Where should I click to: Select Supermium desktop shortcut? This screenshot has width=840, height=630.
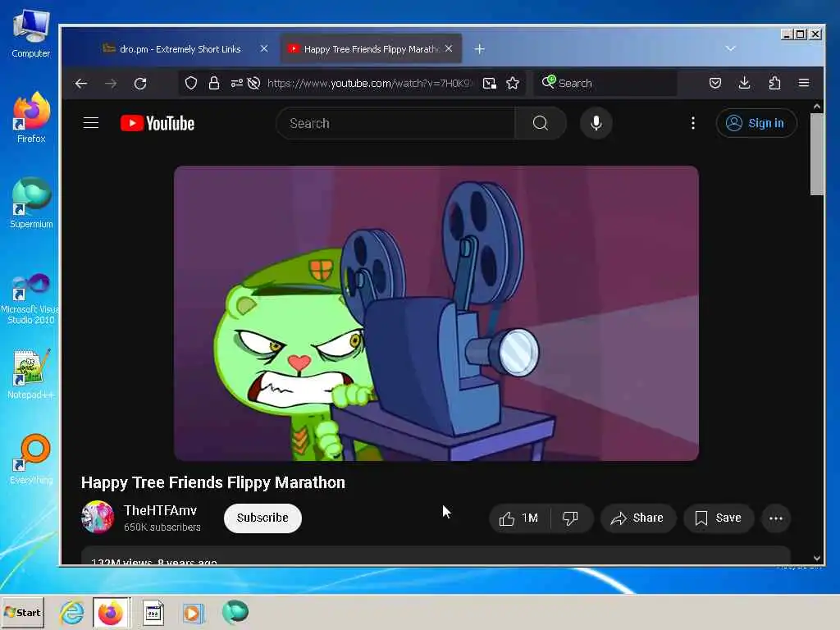(x=31, y=203)
